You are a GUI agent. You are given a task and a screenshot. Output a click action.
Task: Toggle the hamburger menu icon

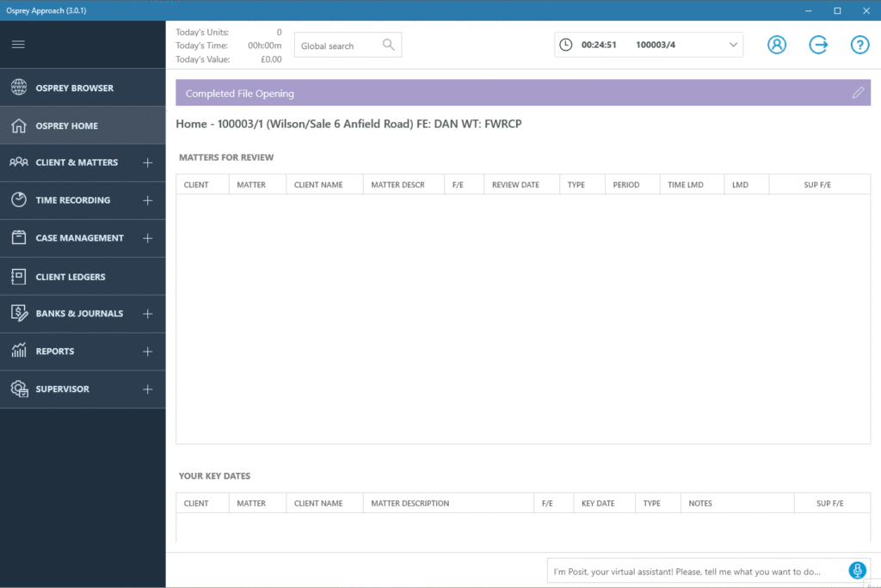[18, 45]
